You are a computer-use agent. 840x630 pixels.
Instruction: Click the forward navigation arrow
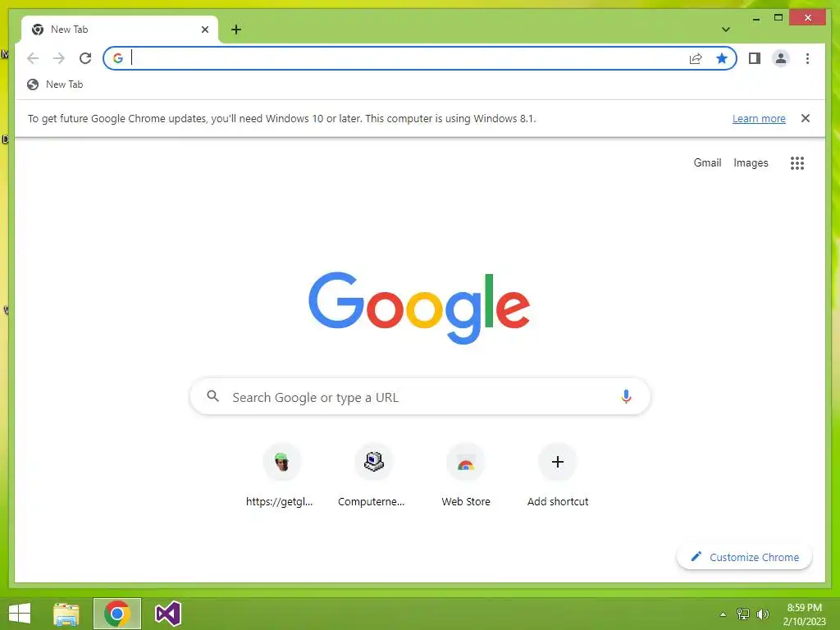pyautogui.click(x=59, y=58)
